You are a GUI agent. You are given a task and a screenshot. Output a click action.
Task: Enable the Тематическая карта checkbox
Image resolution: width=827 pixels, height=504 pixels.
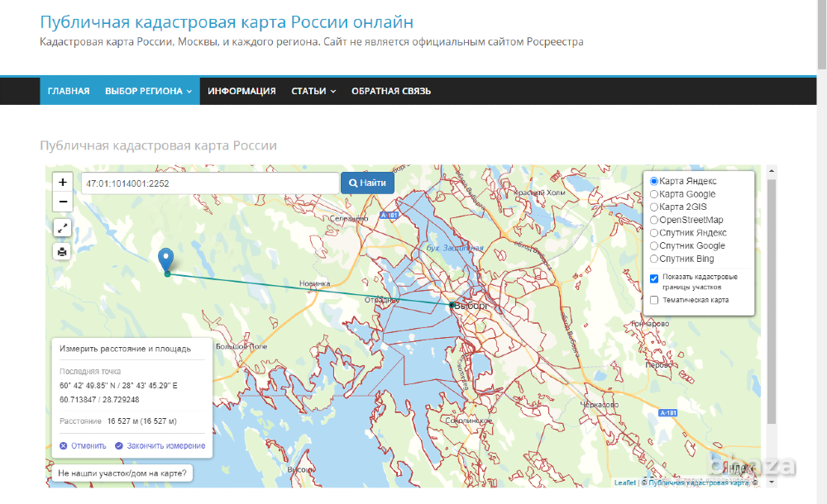pyautogui.click(x=654, y=300)
